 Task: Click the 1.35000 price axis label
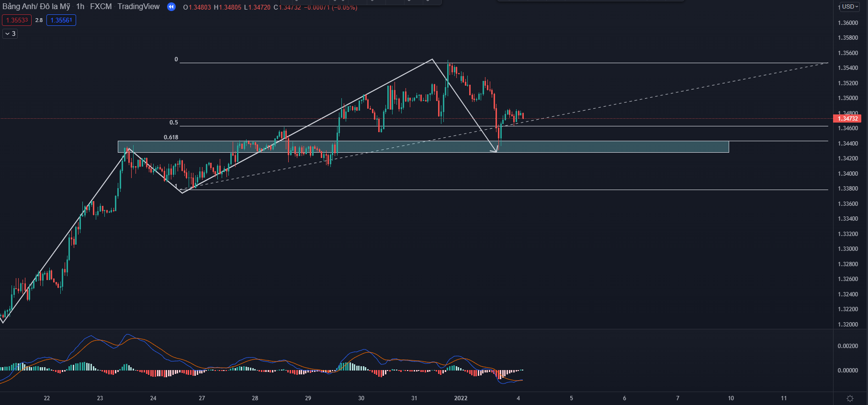tap(848, 98)
